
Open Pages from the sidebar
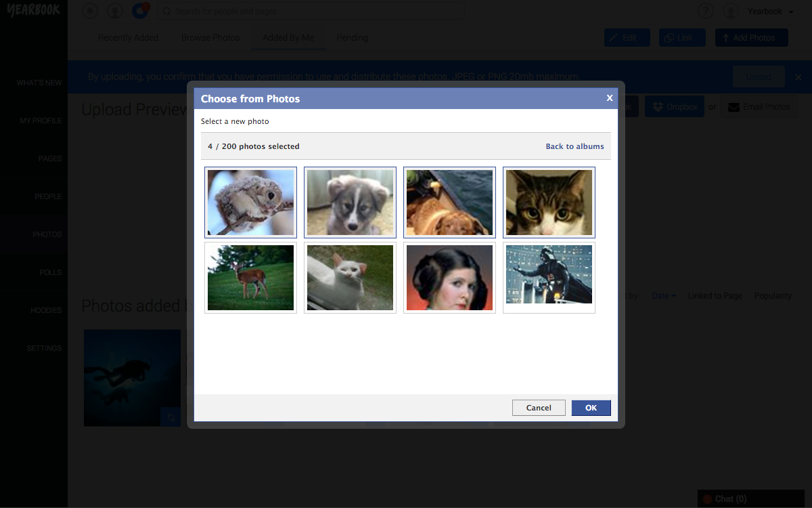tap(50, 158)
